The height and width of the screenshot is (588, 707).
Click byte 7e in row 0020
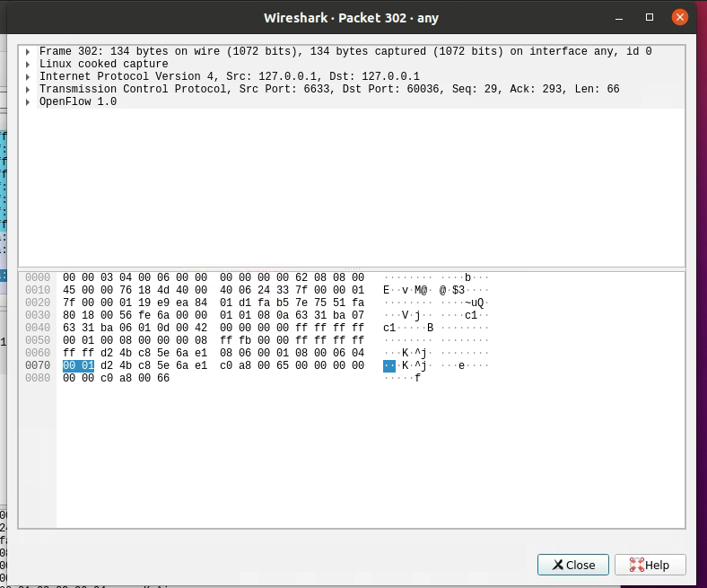(301, 303)
